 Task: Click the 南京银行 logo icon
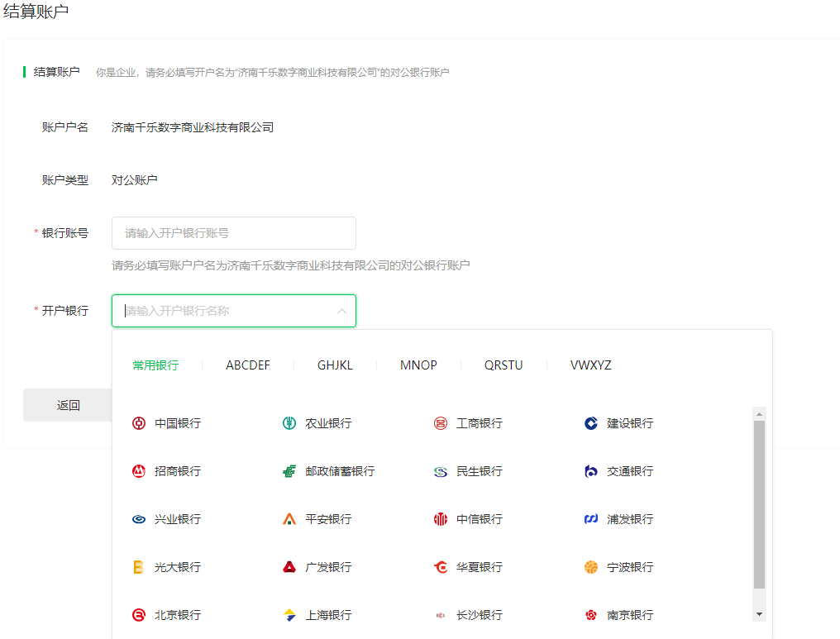coord(591,615)
